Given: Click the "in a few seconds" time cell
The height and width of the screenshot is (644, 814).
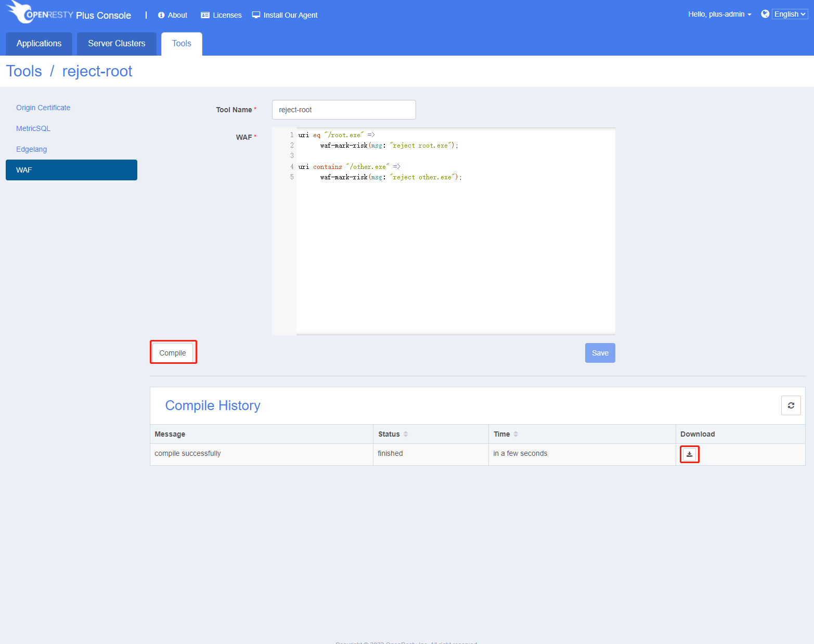Looking at the screenshot, I should coord(520,453).
